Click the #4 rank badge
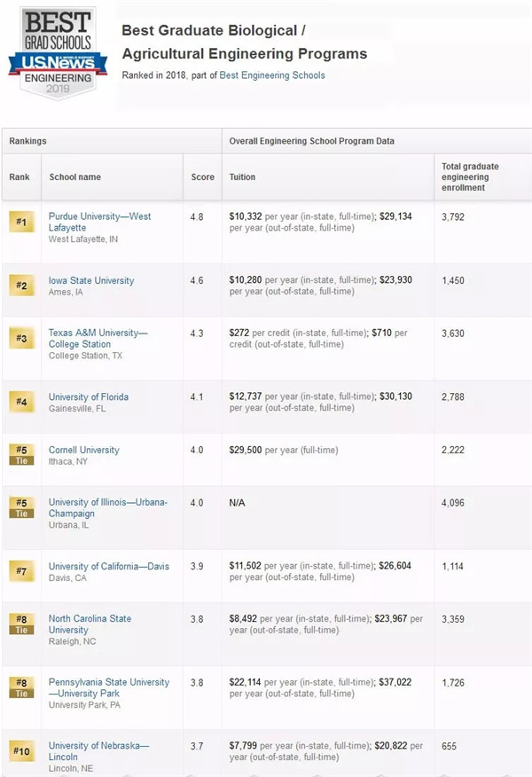 (x=21, y=402)
